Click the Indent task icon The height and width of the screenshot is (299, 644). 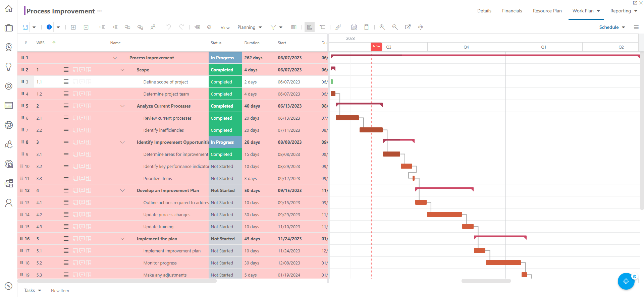[115, 27]
